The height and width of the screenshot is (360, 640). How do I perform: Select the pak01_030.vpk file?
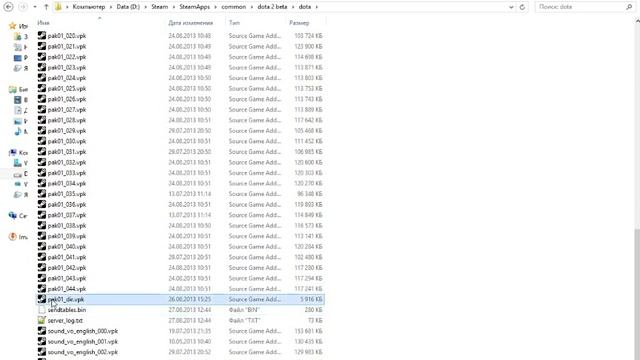point(67,141)
